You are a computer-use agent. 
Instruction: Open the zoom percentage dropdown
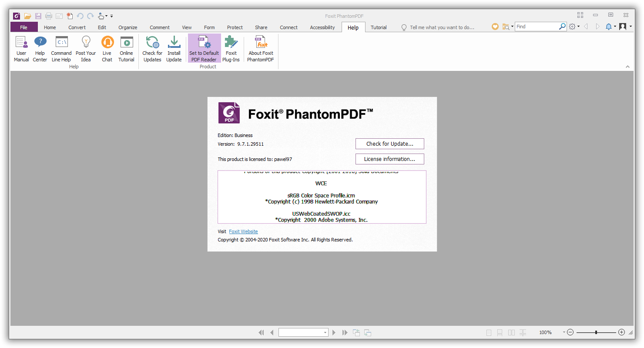564,332
